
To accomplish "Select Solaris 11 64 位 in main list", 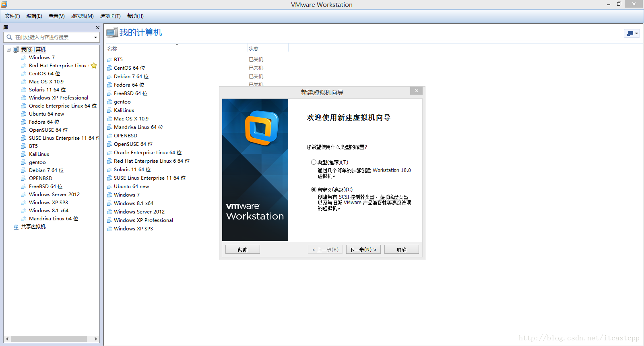I will tap(132, 170).
